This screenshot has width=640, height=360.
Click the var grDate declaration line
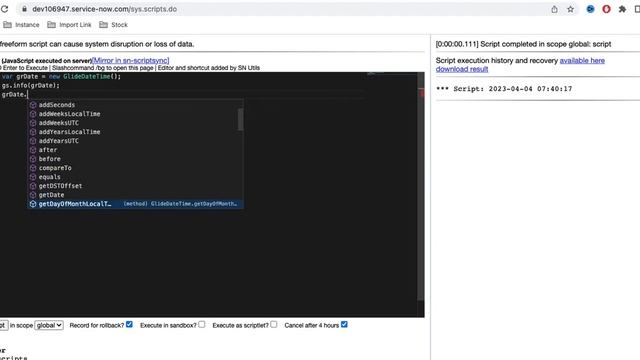click(x=61, y=76)
